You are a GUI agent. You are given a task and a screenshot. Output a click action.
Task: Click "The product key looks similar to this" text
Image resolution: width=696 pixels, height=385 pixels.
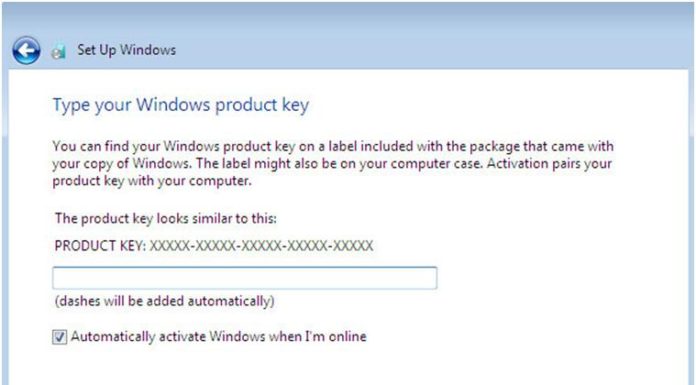[x=166, y=218]
